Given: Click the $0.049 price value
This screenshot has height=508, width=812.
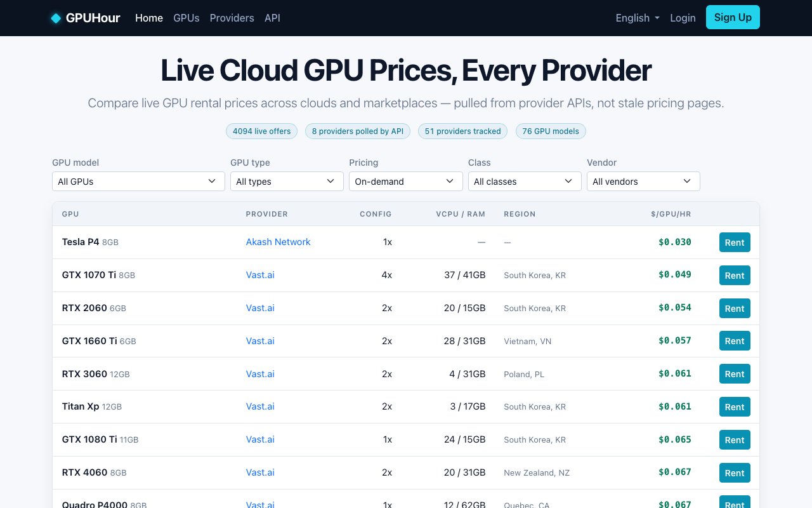Looking at the screenshot, I should click(675, 274).
